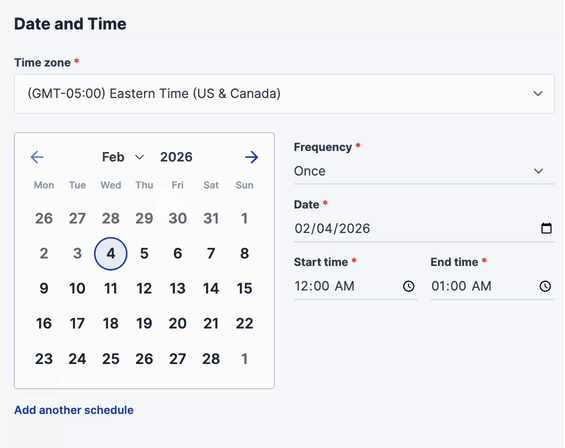
Task: Click Add another schedule link
Action: coord(74,410)
